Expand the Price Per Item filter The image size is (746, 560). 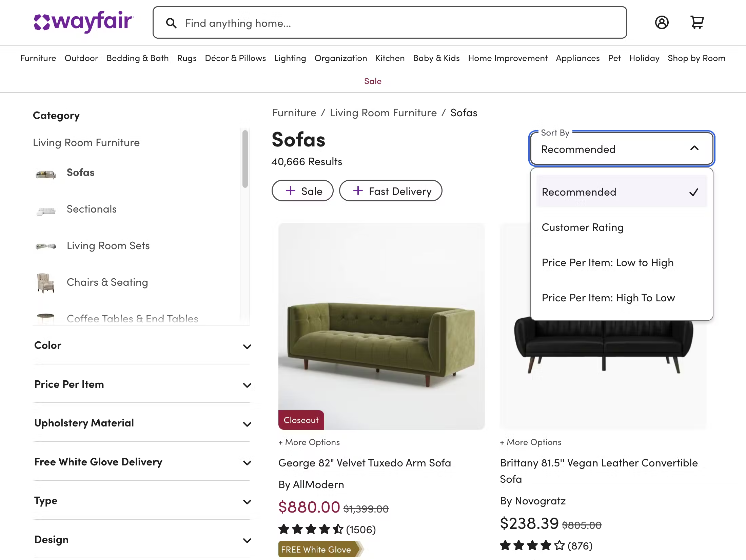pos(142,384)
